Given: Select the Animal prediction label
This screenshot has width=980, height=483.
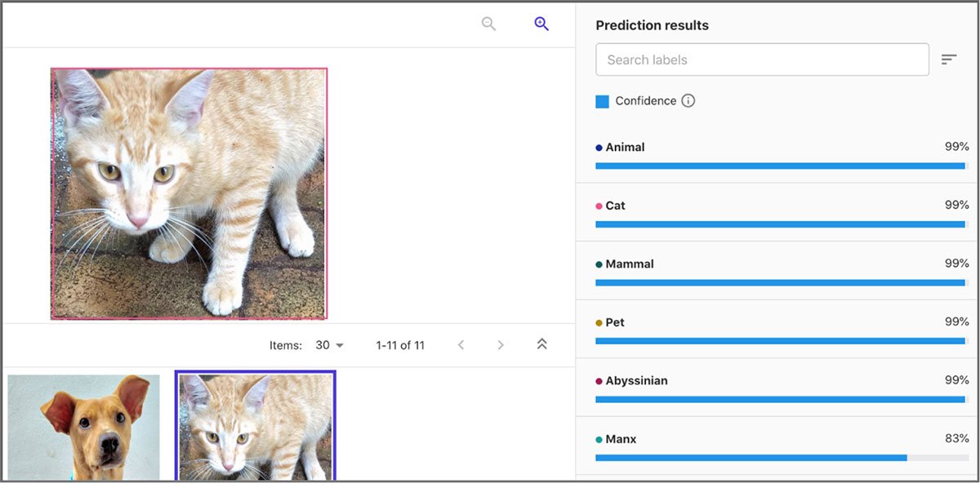Looking at the screenshot, I should pyautogui.click(x=625, y=148).
